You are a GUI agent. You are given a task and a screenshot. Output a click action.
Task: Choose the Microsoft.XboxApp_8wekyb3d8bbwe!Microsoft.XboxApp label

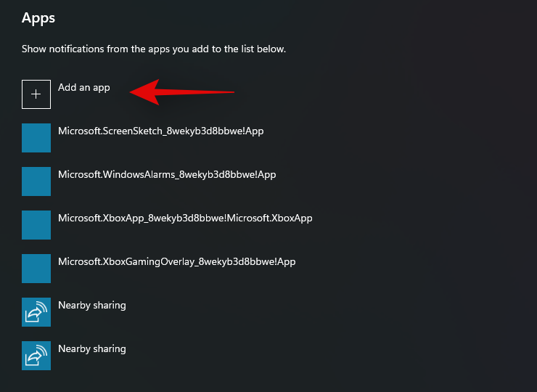tap(185, 219)
